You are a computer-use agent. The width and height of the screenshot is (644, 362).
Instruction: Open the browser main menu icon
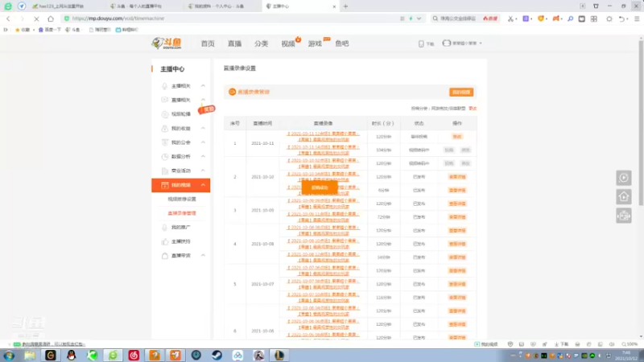click(x=637, y=19)
